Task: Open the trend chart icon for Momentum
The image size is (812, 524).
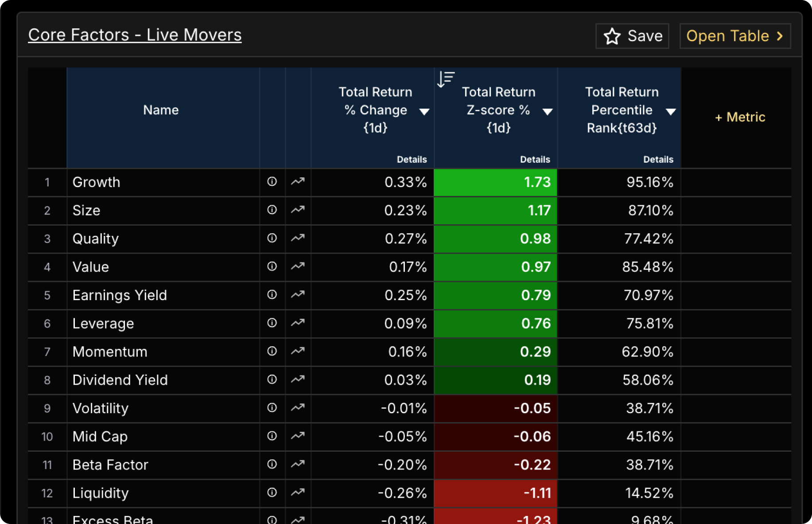Action: coord(298,351)
